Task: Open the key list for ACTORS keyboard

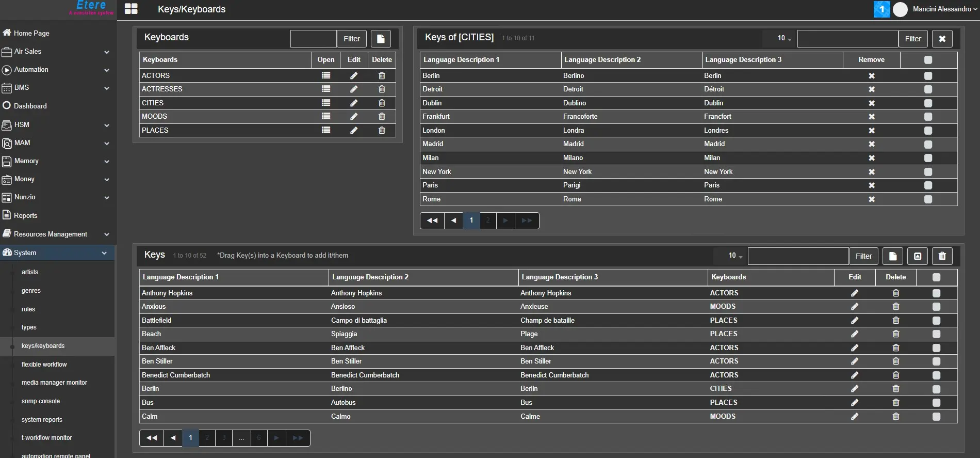Action: (325, 75)
